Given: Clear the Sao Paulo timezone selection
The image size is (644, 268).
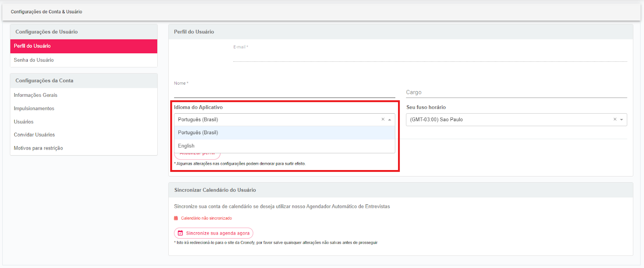Looking at the screenshot, I should tap(615, 119).
